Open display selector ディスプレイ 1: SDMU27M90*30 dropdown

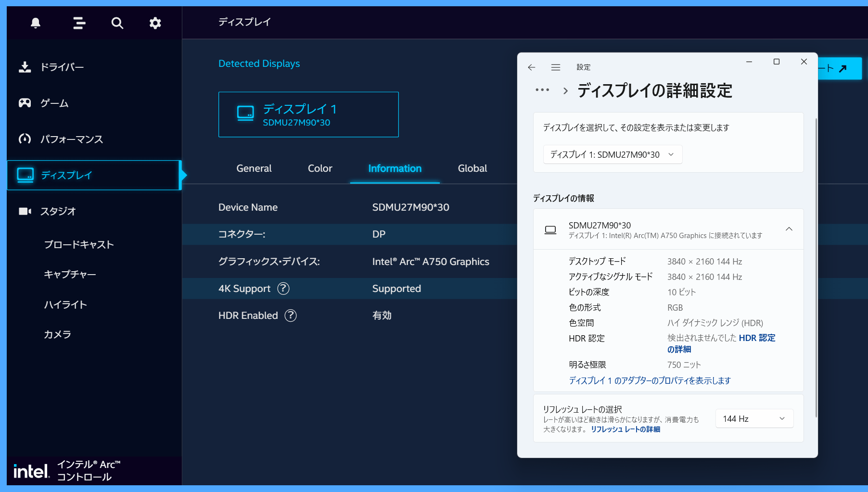(x=613, y=154)
